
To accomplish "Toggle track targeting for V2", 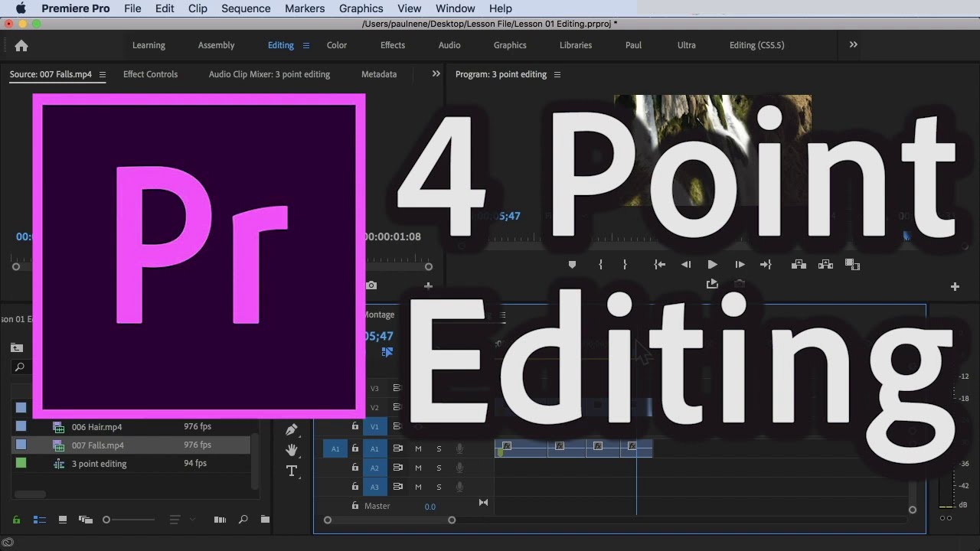I will pos(375,408).
